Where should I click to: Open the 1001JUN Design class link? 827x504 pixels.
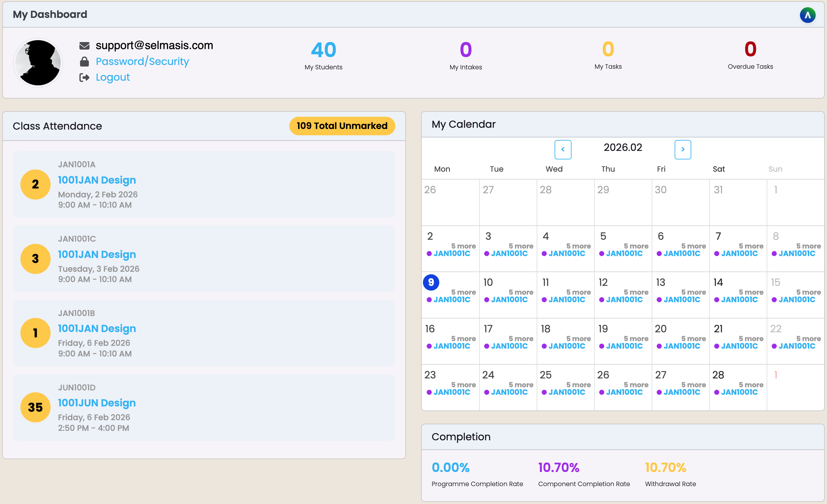click(97, 403)
